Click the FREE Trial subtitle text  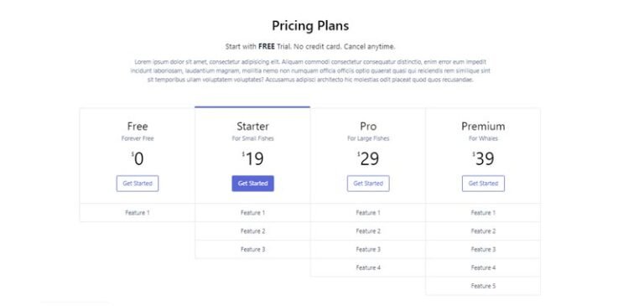[310, 47]
